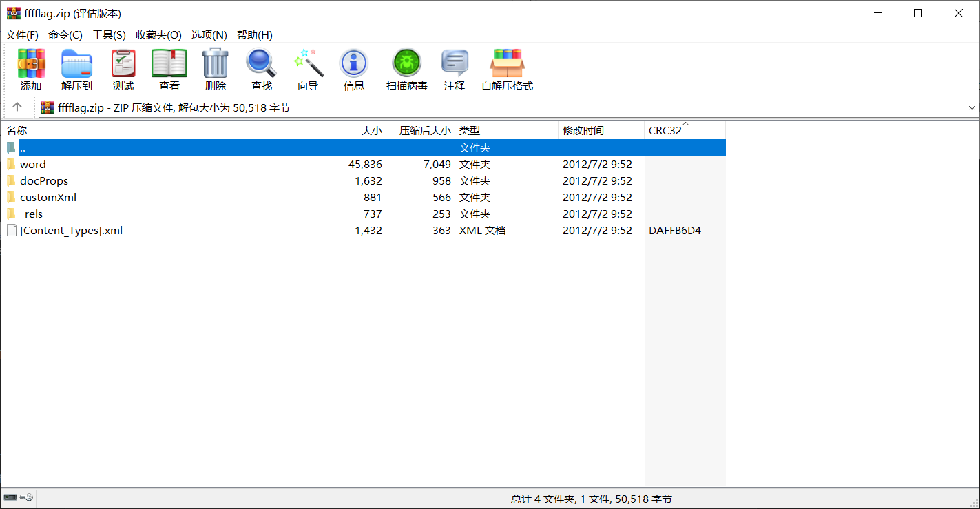Sort by 名称 column header

[159, 130]
